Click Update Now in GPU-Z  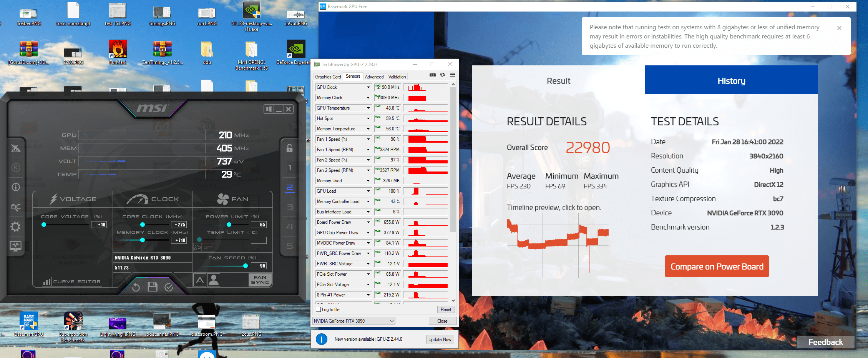coord(440,340)
